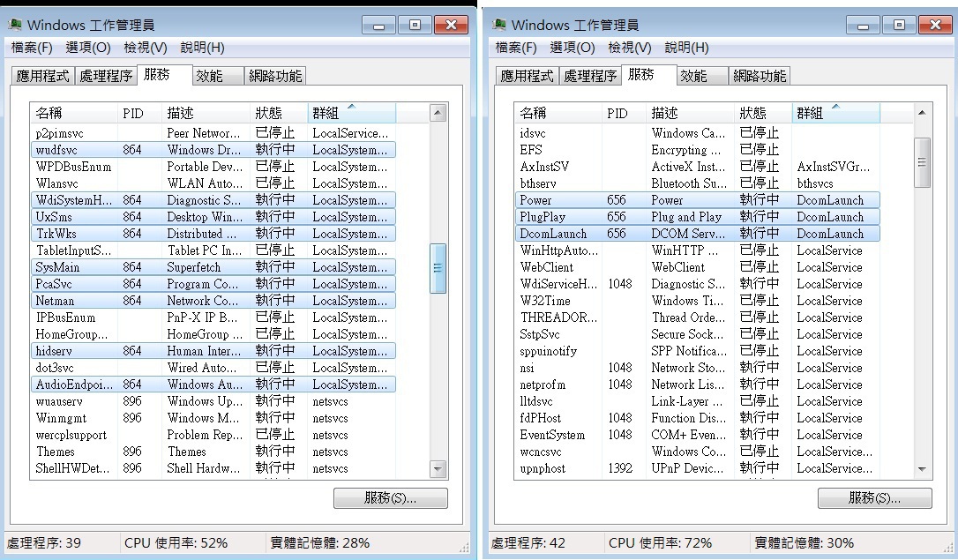Viewport: 958px width, 560px height.
Task: Select Netman service row
Action: 213,301
